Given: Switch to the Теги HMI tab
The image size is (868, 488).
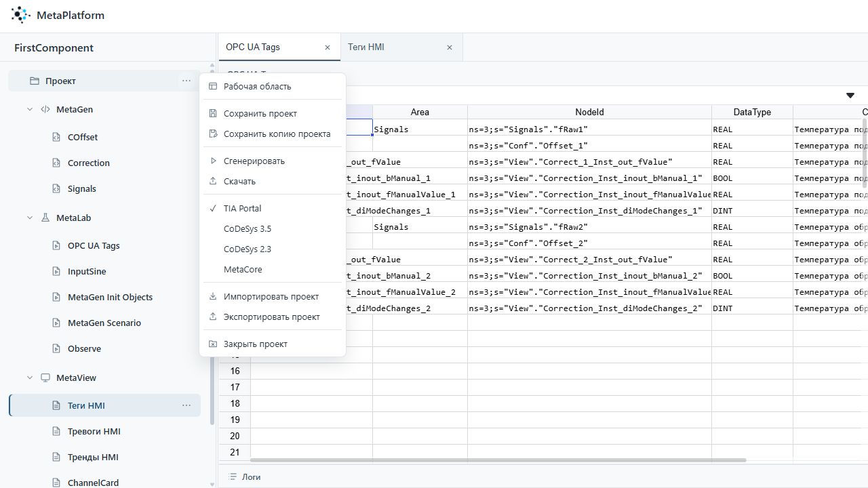Looking at the screenshot, I should coord(401,47).
